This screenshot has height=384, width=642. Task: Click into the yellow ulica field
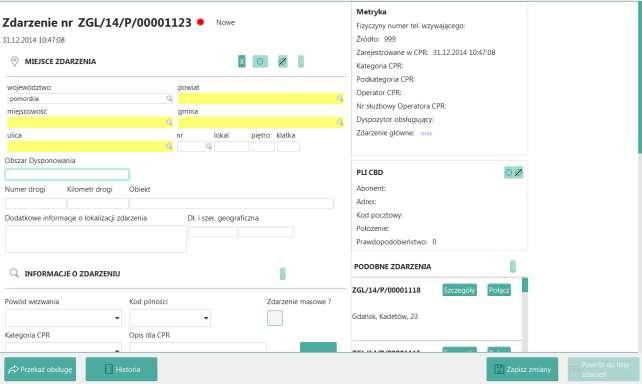tap(90, 146)
